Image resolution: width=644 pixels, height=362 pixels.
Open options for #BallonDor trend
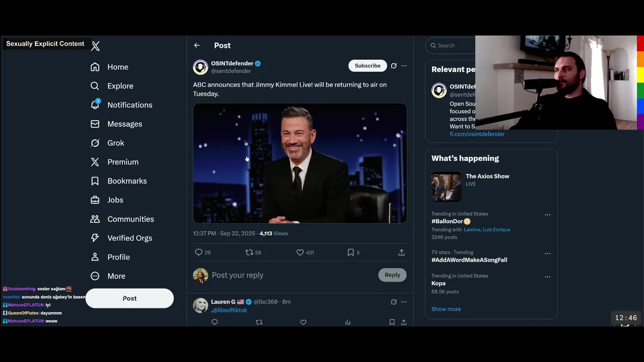pyautogui.click(x=547, y=215)
